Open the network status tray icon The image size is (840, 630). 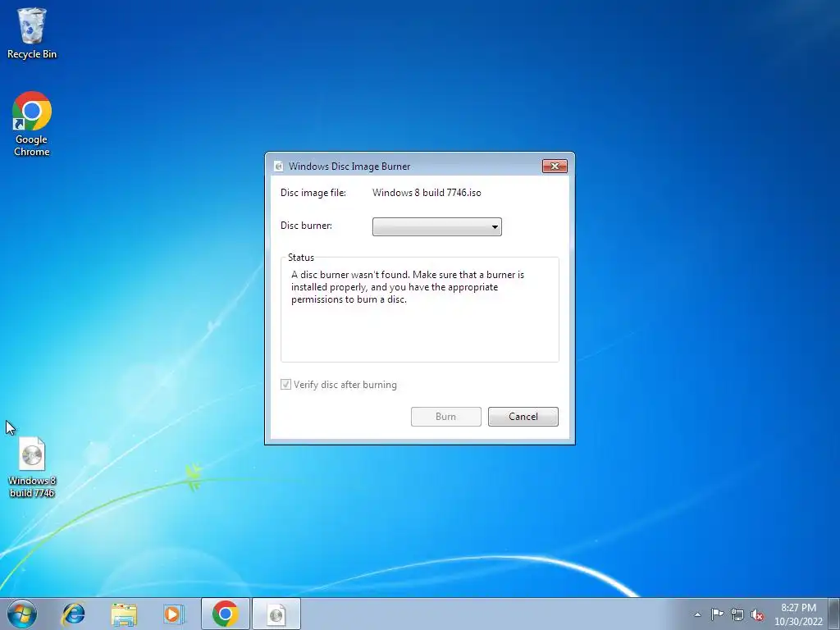click(737, 614)
